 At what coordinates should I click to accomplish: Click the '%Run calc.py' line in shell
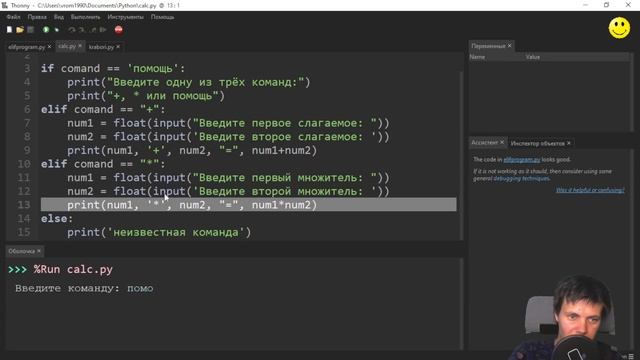coord(73,270)
